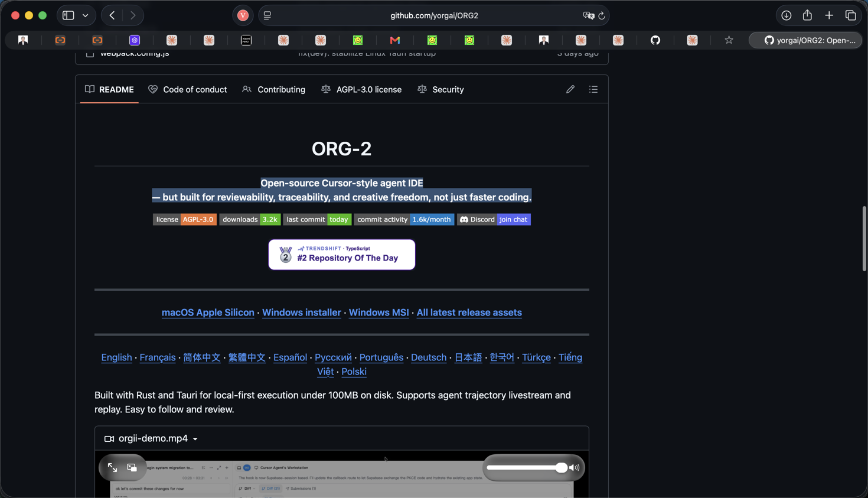Open the Gmail bookmark icon
868x498 pixels.
tap(395, 40)
